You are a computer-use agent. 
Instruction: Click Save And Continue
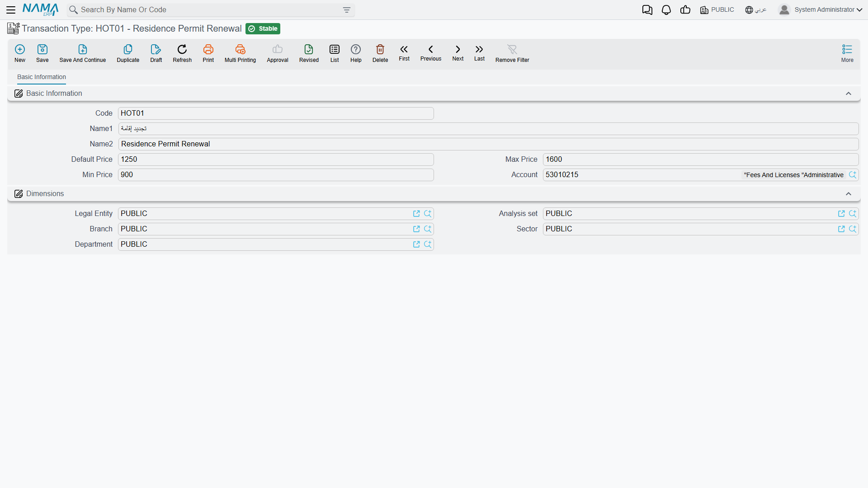click(83, 53)
